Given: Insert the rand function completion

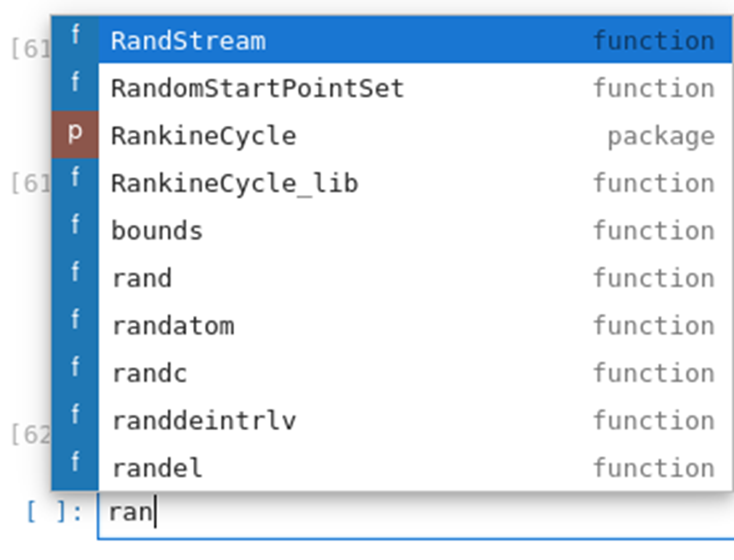Looking at the screenshot, I should pyautogui.click(x=141, y=278).
